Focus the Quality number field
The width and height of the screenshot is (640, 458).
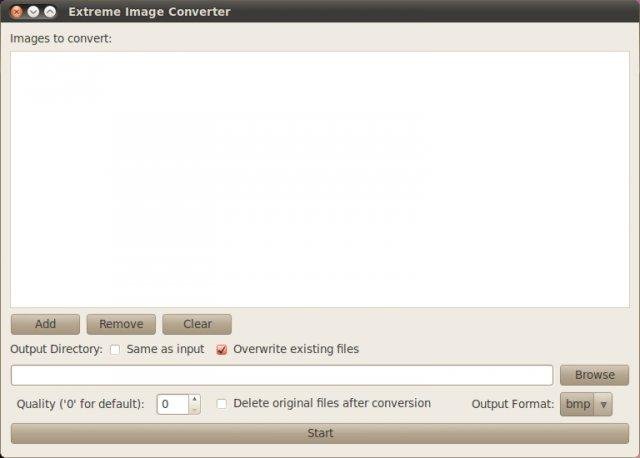coord(173,404)
